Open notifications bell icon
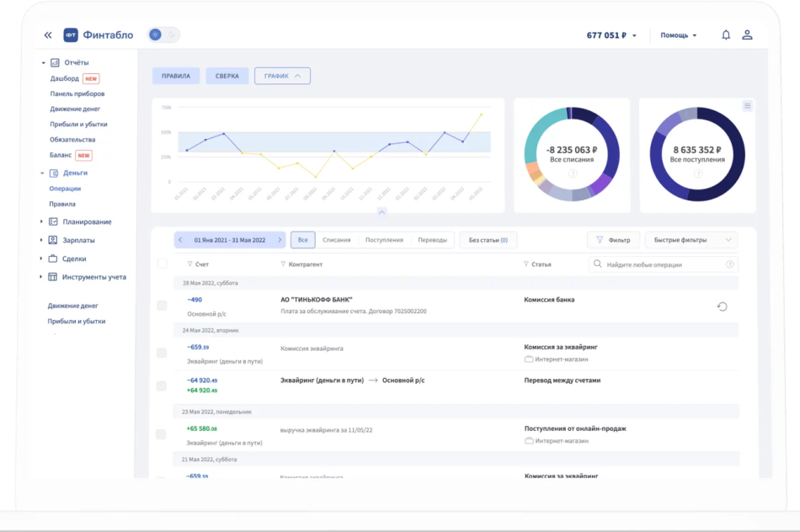This screenshot has width=800, height=532. [x=726, y=35]
